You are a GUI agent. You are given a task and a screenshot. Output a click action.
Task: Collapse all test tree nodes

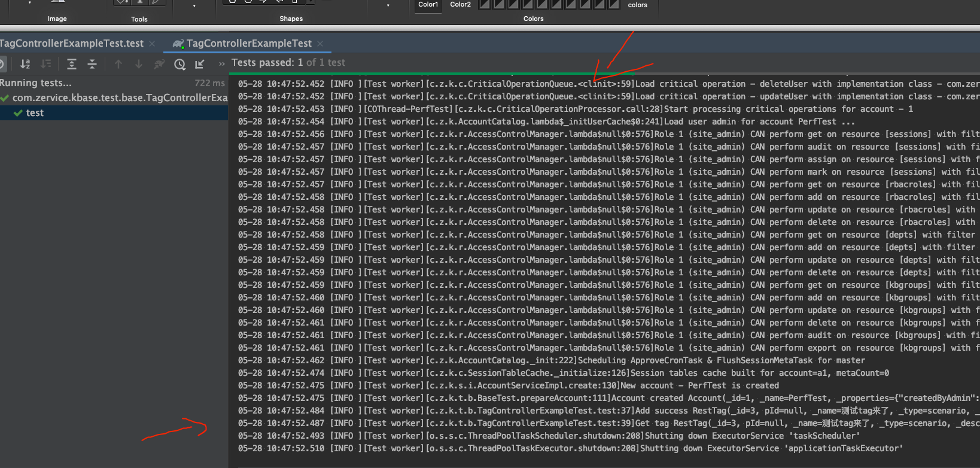tap(92, 64)
